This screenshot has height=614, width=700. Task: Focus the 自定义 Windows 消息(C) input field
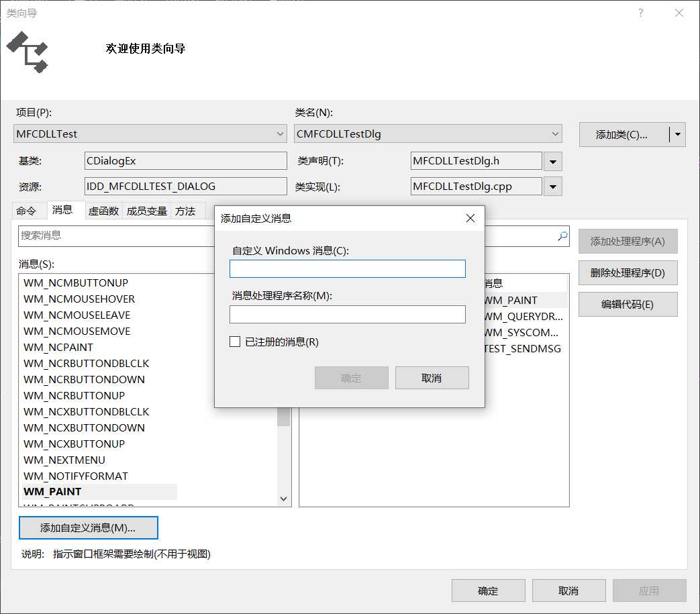[x=348, y=268]
